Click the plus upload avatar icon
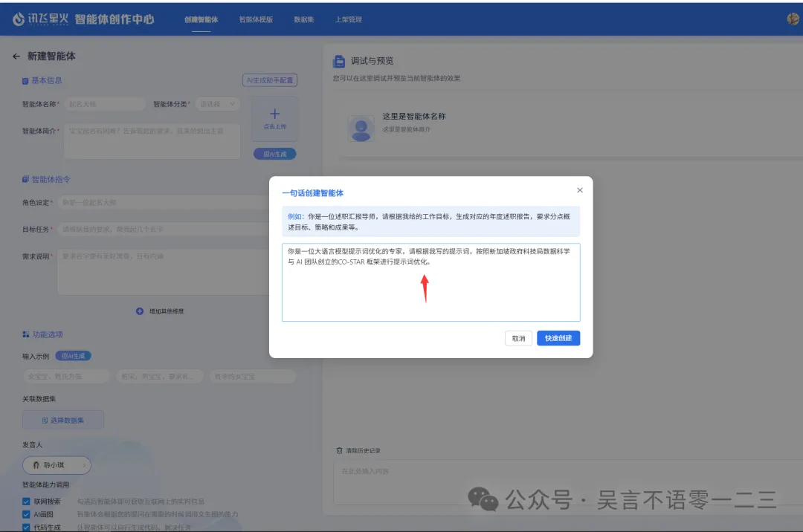803x532 pixels. 274,114
